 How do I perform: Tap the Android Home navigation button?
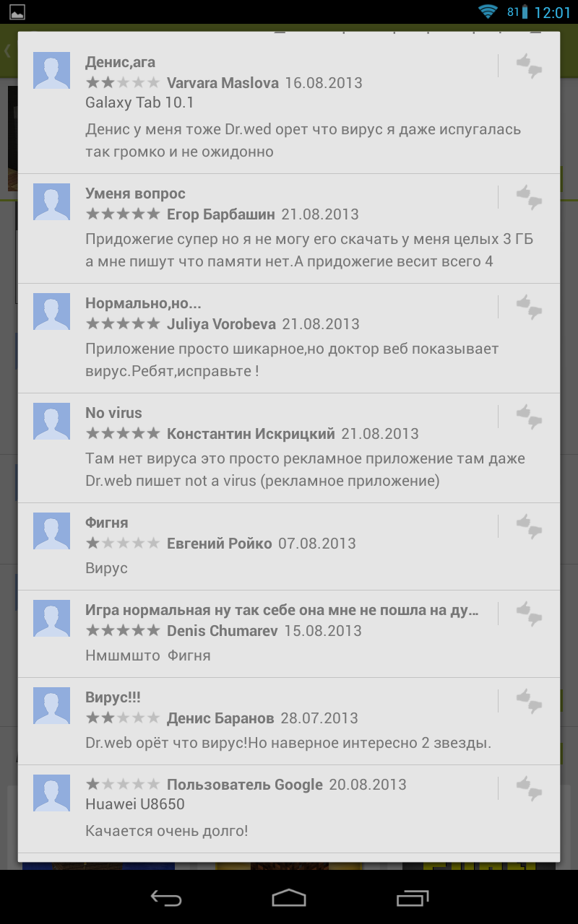(x=289, y=897)
